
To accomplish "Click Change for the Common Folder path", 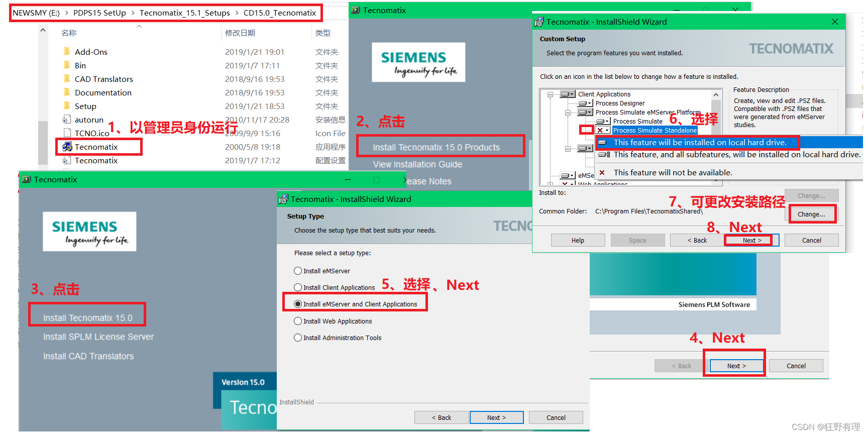I will pos(811,214).
